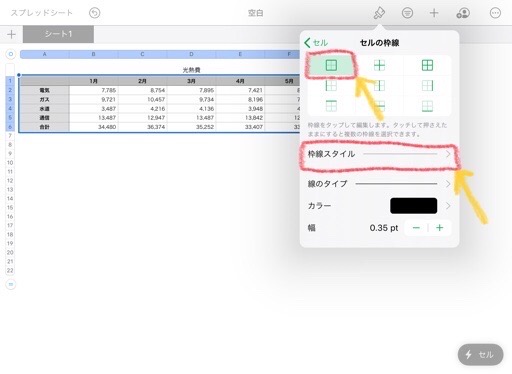
Task: Select column C header
Action: click(x=142, y=54)
